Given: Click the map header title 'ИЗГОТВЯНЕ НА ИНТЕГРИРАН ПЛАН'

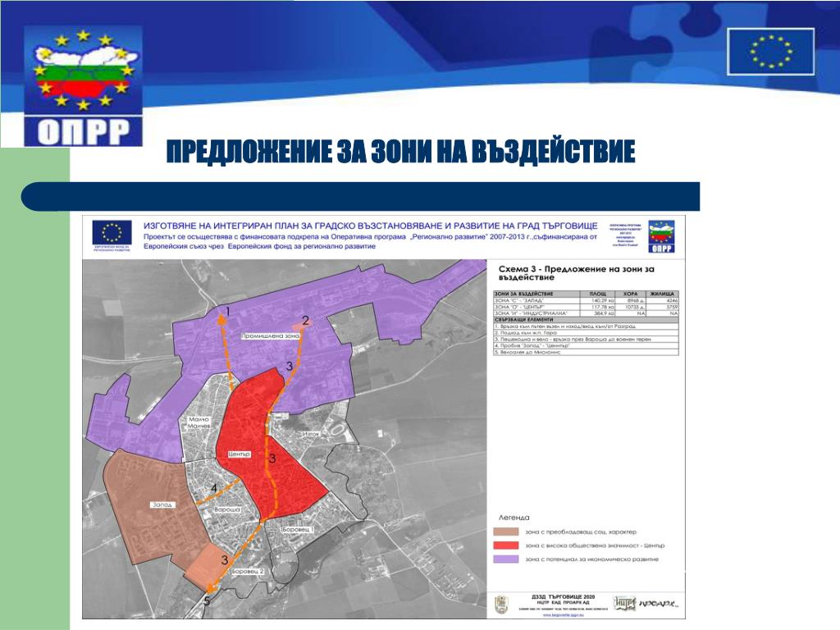Looking at the screenshot, I should click(x=370, y=226).
